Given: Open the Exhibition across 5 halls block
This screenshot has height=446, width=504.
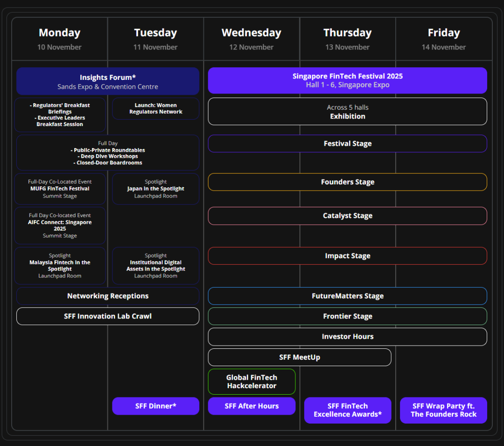Looking at the screenshot, I should point(347,112).
